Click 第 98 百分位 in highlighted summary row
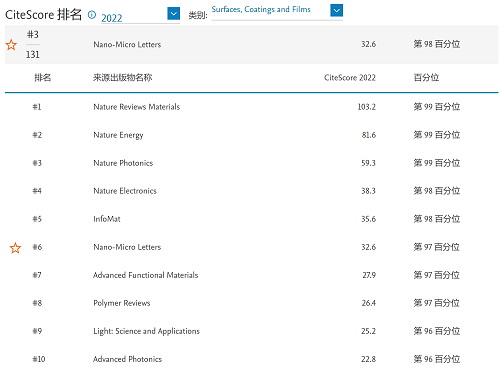 tap(437, 44)
